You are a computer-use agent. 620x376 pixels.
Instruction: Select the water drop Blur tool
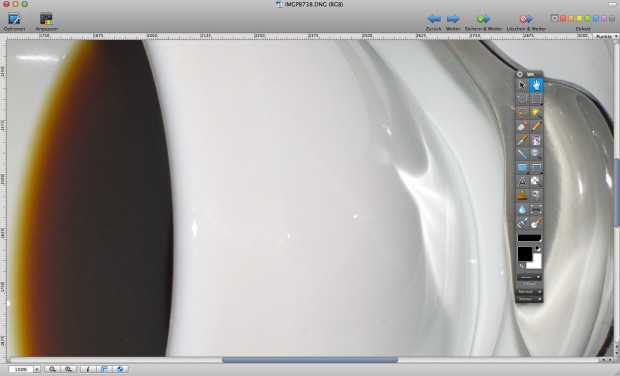(x=522, y=209)
